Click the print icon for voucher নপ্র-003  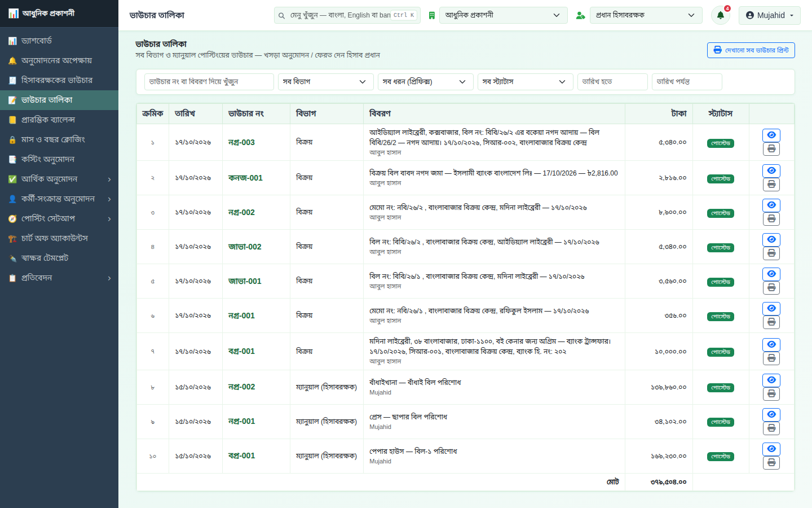(771, 149)
